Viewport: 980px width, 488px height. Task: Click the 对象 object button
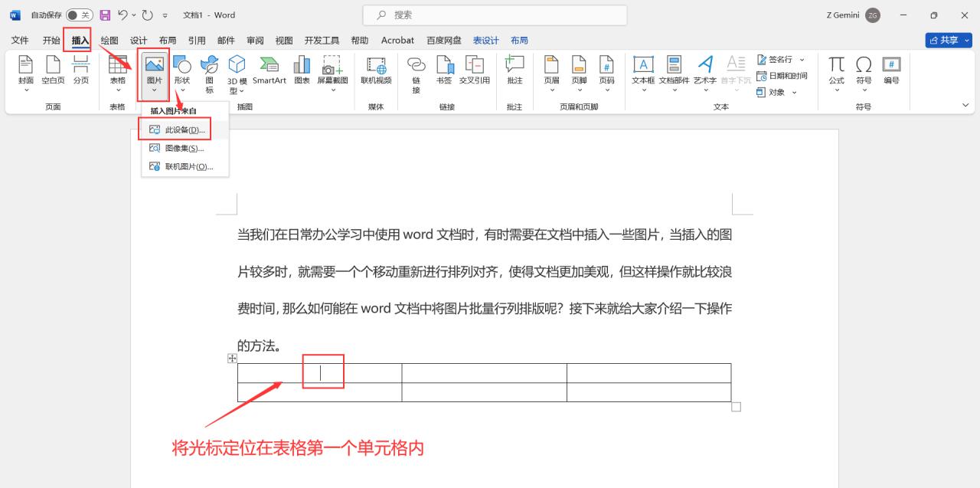pyautogui.click(x=777, y=92)
